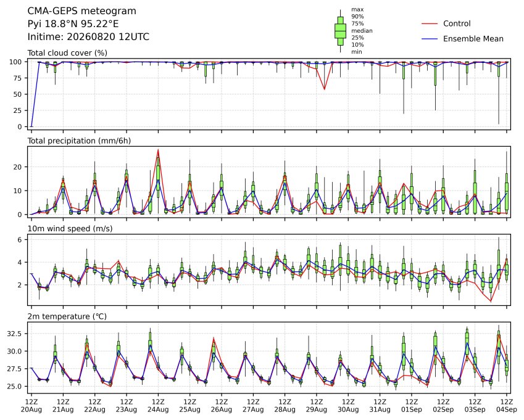This screenshot has width=524, height=420.
Task: Select the Control legend label
Action: tap(457, 23)
